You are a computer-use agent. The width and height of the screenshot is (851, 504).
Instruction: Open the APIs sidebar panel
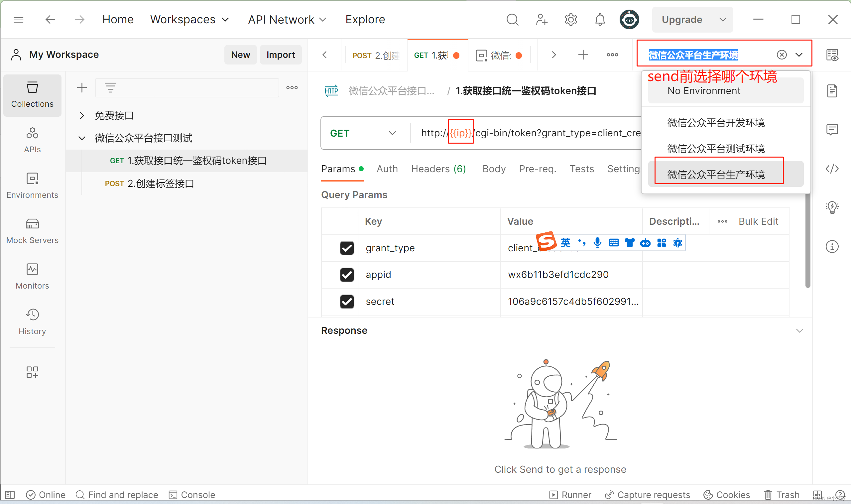[x=32, y=140]
